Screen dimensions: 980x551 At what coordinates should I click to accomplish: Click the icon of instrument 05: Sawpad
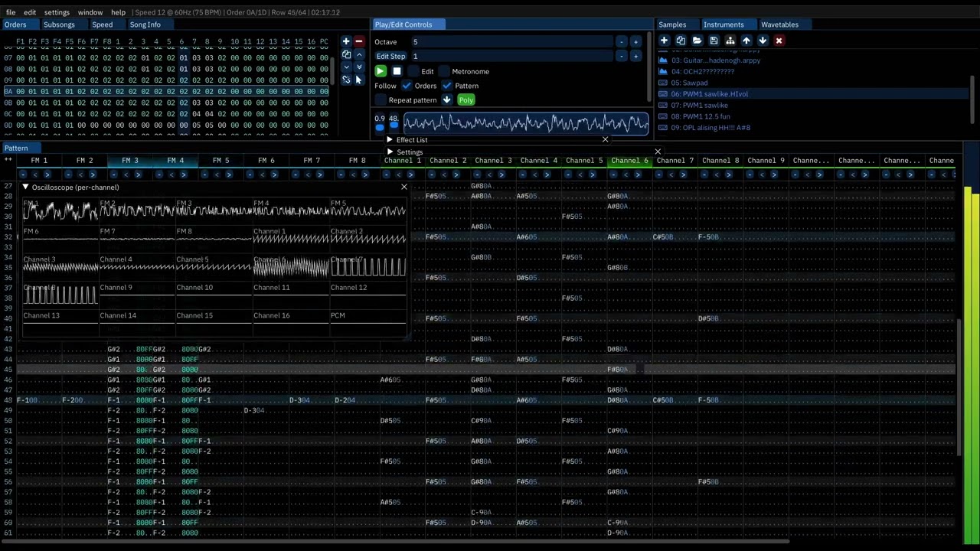pos(664,83)
